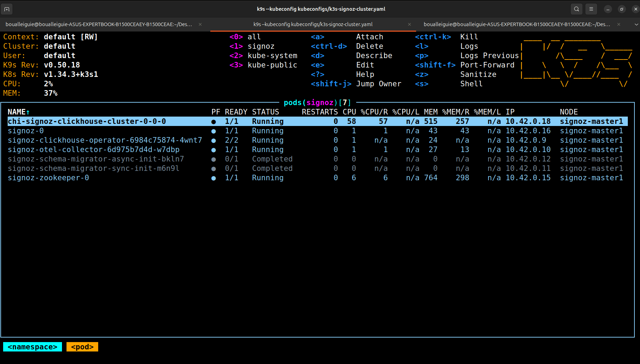640x364 pixels.
Task: Expand the tab list dropdown arrow
Action: (x=636, y=24)
